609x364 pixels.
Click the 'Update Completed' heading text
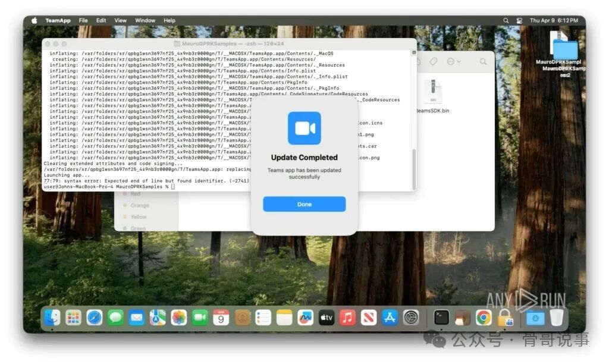(x=304, y=158)
